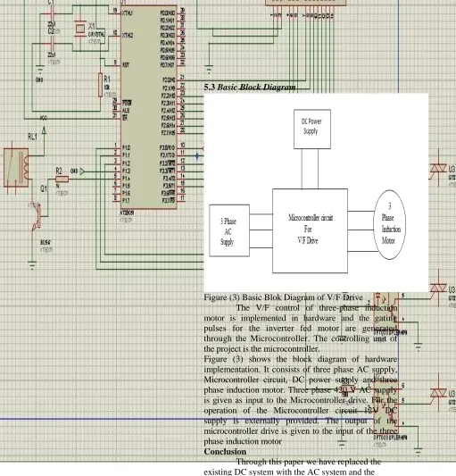Click the RST pin label

126,64
